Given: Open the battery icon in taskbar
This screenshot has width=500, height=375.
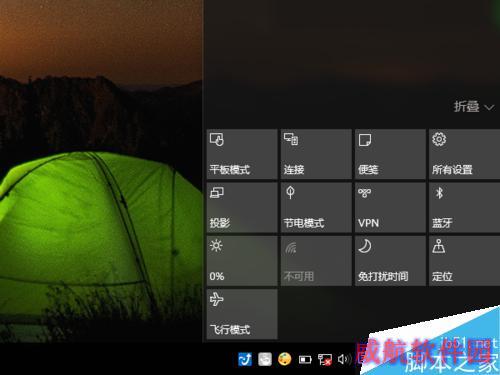Looking at the screenshot, I should 305,360.
